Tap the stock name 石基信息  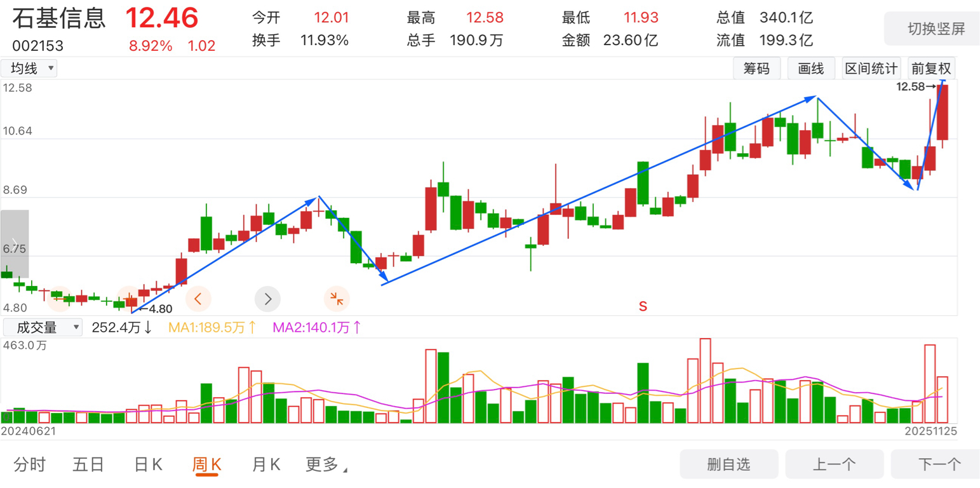coord(58,17)
